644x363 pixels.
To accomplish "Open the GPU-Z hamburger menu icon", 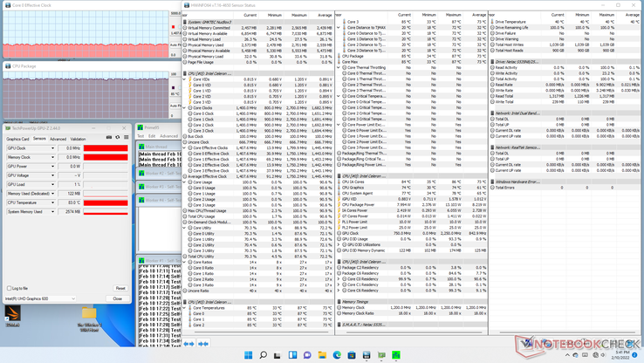I will click(126, 138).
